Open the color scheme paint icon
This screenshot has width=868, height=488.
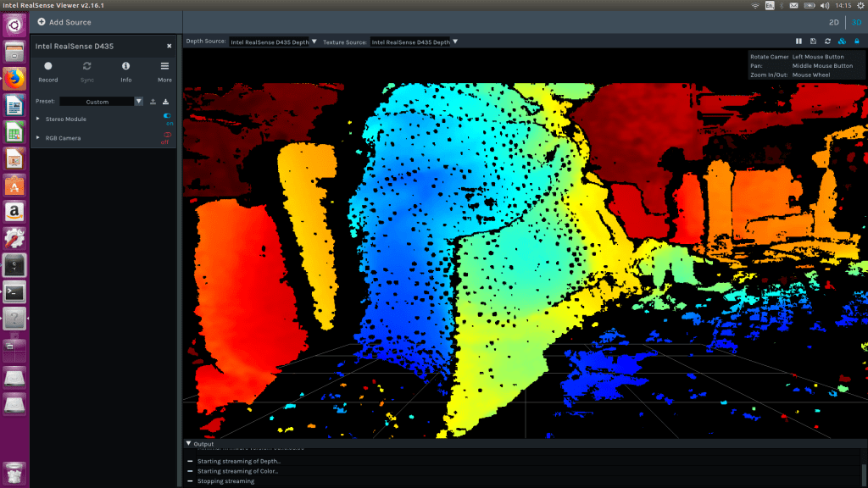click(842, 41)
